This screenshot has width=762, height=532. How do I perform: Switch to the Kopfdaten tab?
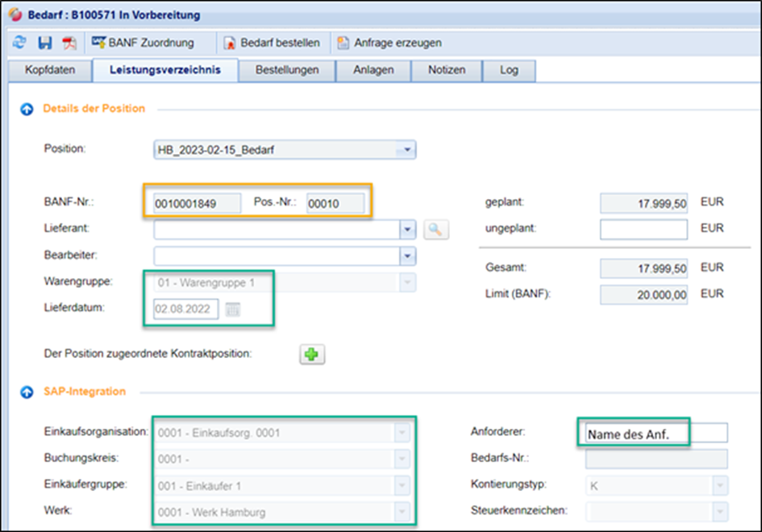(50, 70)
